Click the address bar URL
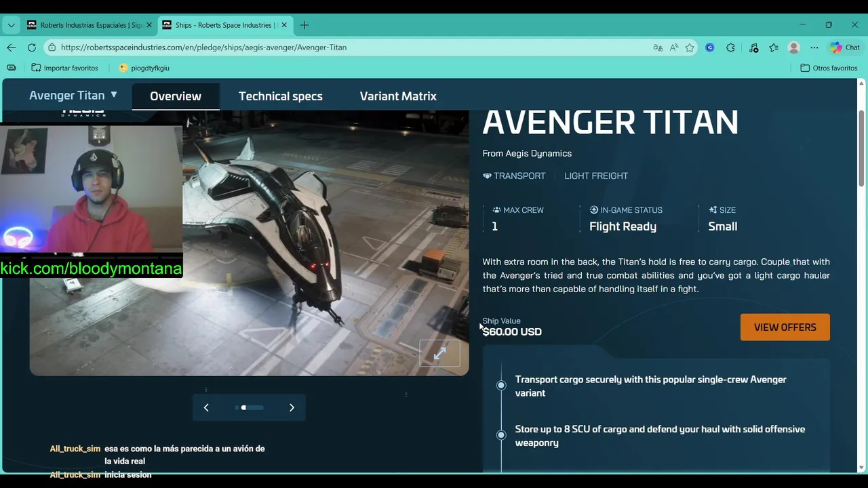The image size is (868, 488). 203,47
